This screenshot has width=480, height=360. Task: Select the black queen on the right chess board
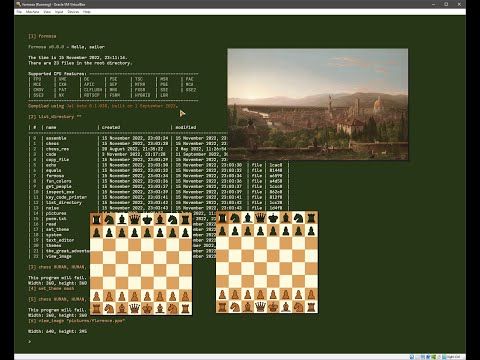(x=260, y=218)
